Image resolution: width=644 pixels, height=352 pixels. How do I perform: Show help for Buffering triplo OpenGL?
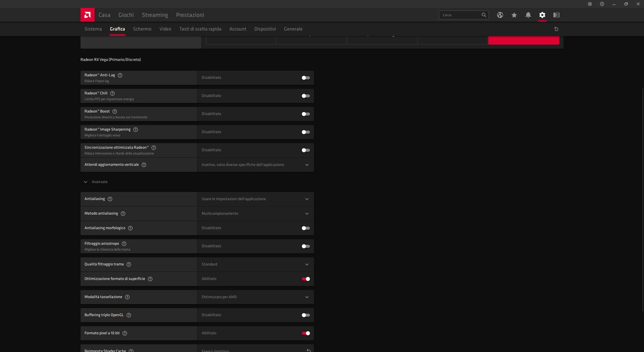pos(129,315)
